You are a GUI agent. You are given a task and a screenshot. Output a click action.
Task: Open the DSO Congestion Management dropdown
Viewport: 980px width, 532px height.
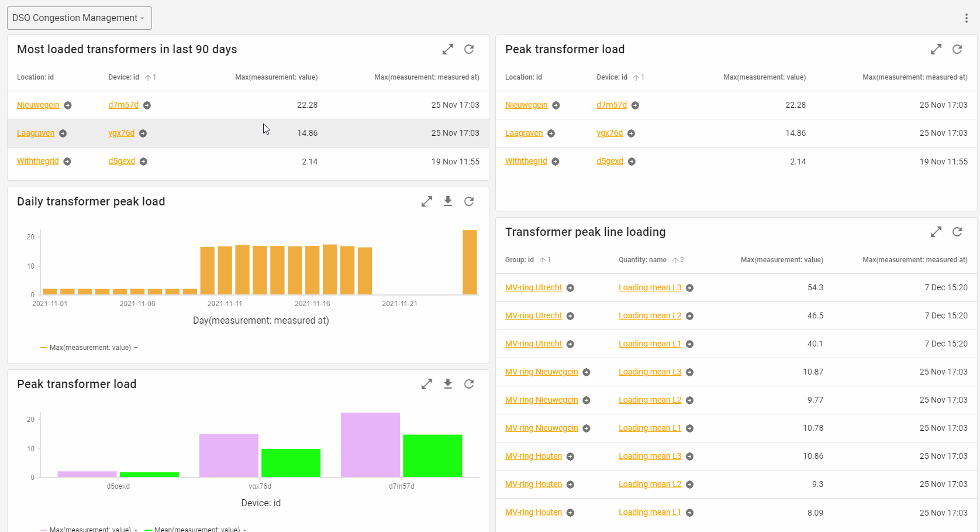pos(79,18)
